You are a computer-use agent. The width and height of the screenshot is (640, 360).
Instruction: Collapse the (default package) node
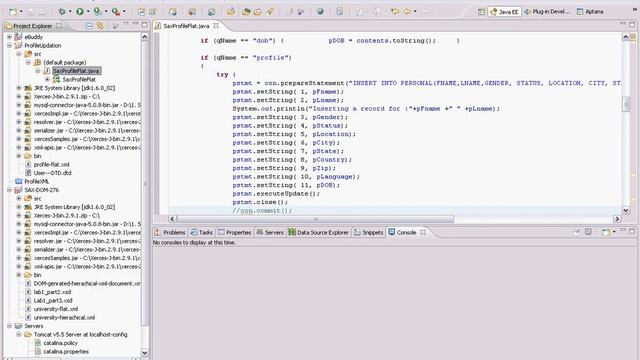coord(28,62)
